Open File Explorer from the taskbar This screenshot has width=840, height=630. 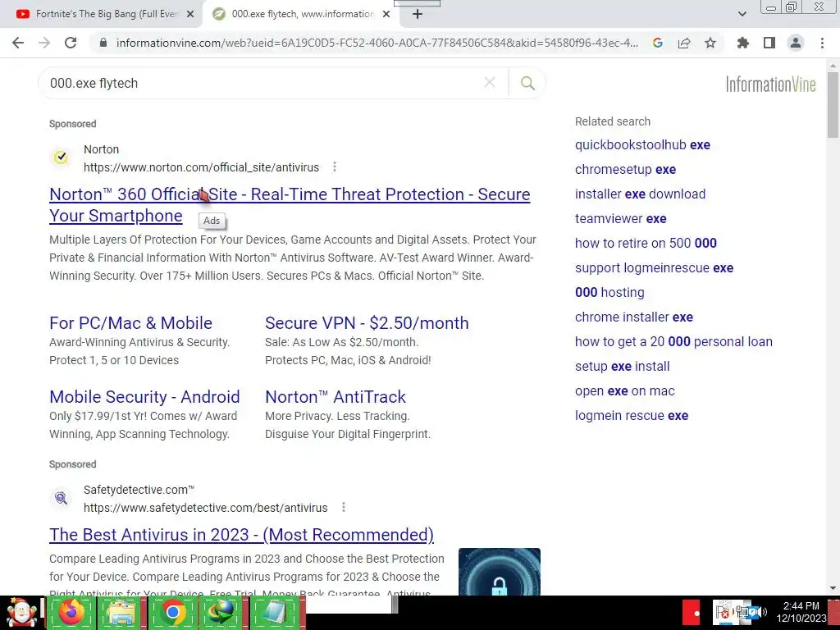(121, 613)
